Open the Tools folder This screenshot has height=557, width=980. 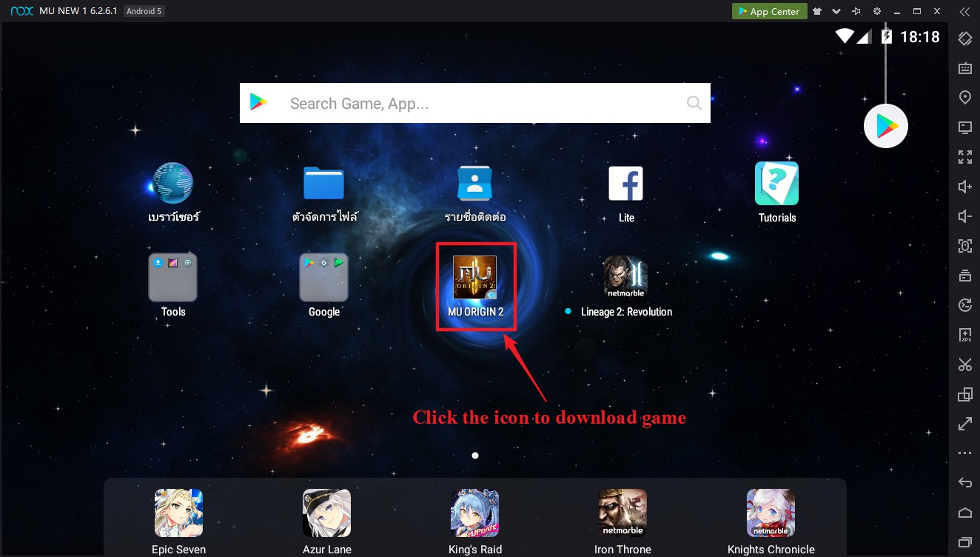[172, 277]
